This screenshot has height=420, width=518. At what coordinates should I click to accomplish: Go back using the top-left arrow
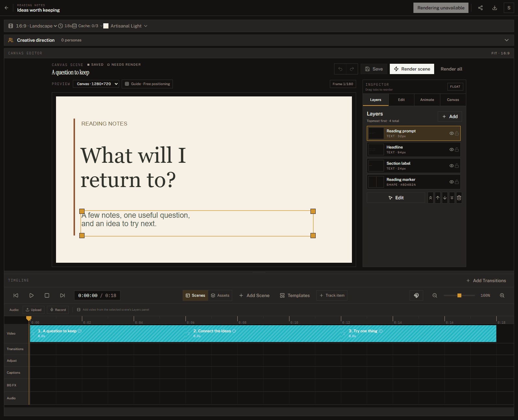(6, 8)
